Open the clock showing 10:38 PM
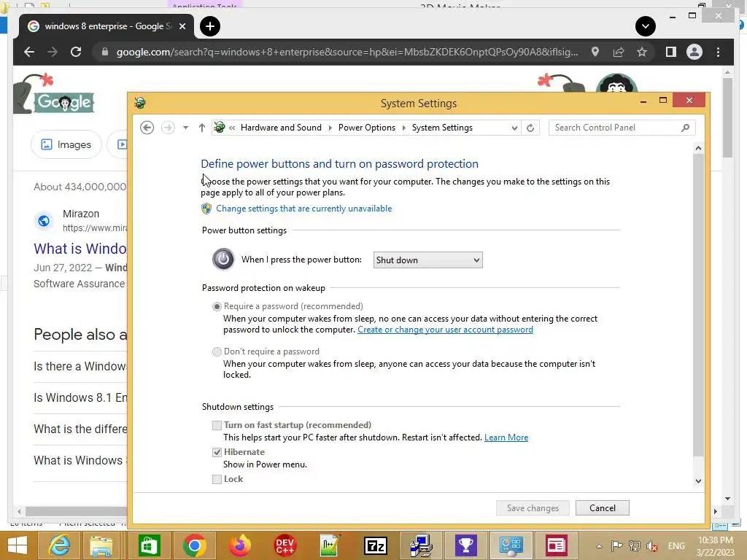Image resolution: width=747 pixels, height=560 pixels. 715,546
